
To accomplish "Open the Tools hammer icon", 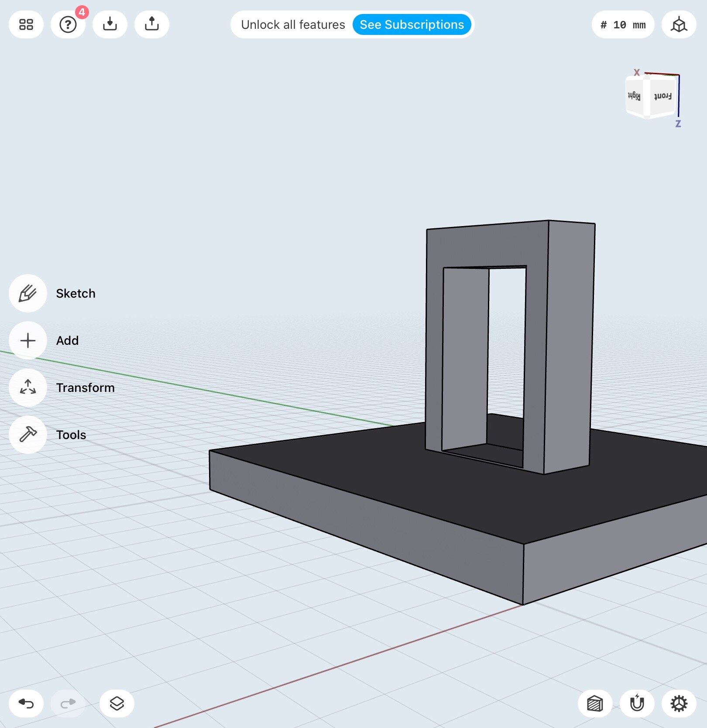I will [x=28, y=435].
